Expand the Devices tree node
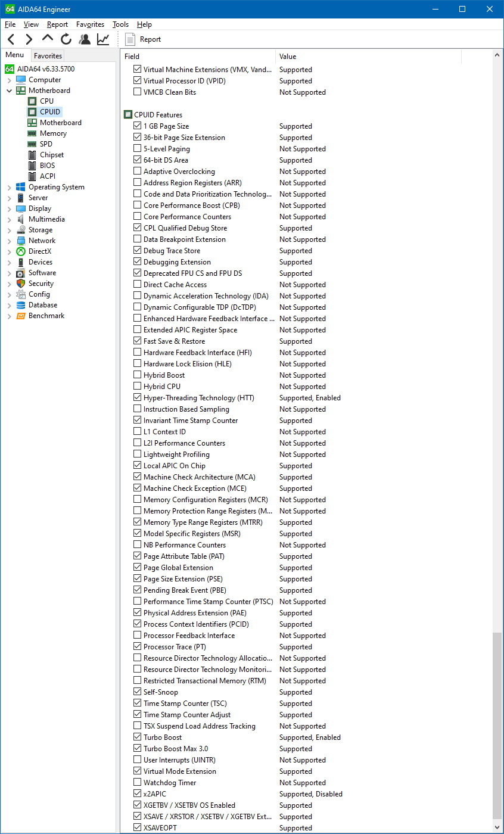The width and height of the screenshot is (504, 834). pyautogui.click(x=9, y=262)
